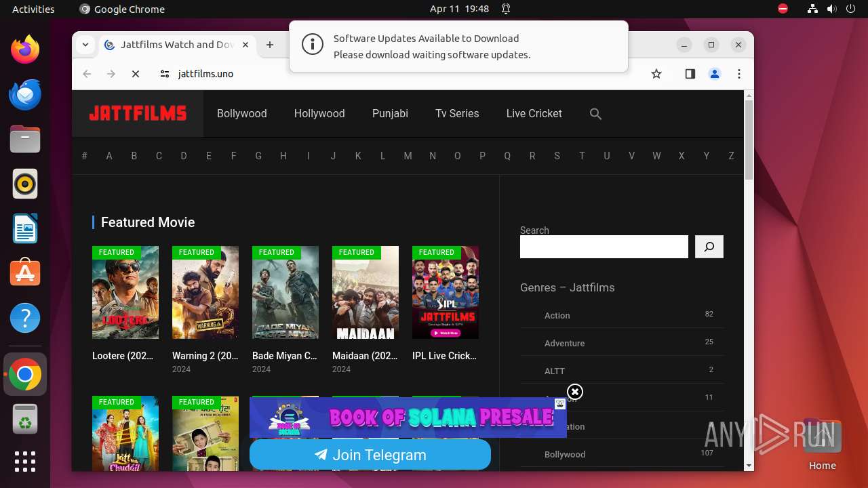This screenshot has height=488, width=868.
Task: Expand the Chrome tab search dropdown
Action: click(x=85, y=45)
